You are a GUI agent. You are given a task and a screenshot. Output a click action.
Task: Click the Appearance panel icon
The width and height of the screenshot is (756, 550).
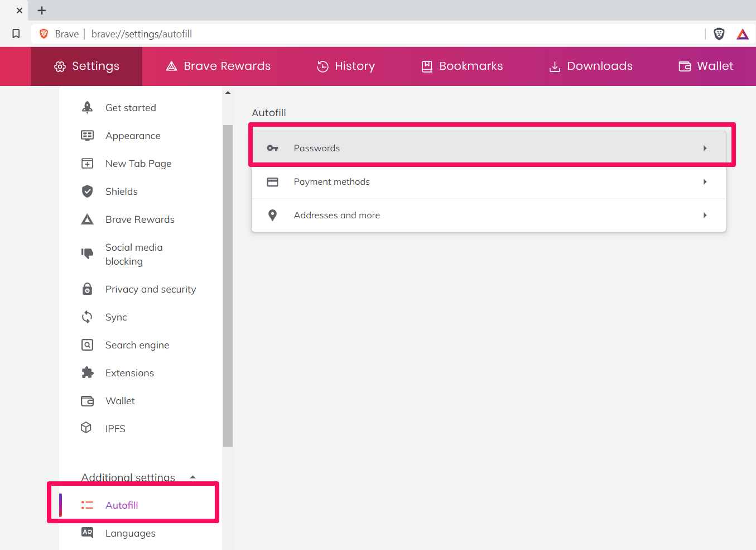[x=87, y=135]
